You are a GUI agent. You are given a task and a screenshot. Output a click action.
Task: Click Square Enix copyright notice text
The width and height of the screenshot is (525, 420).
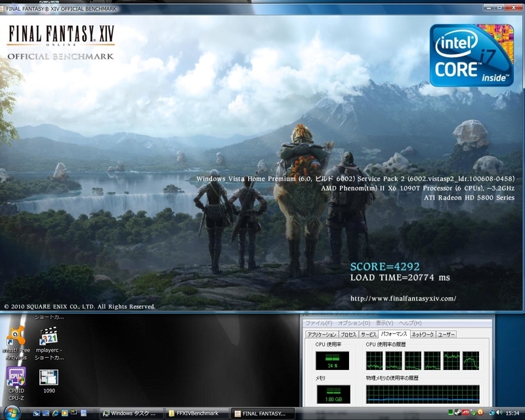click(79, 306)
